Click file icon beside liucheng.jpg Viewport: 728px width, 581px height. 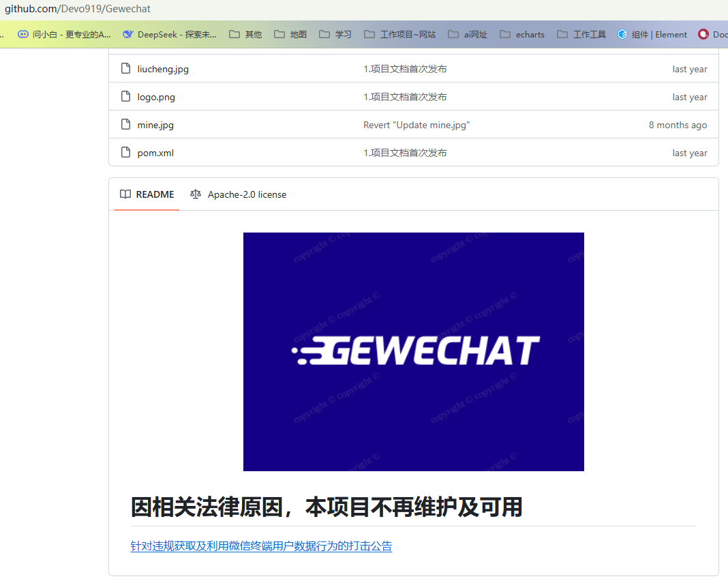(126, 69)
